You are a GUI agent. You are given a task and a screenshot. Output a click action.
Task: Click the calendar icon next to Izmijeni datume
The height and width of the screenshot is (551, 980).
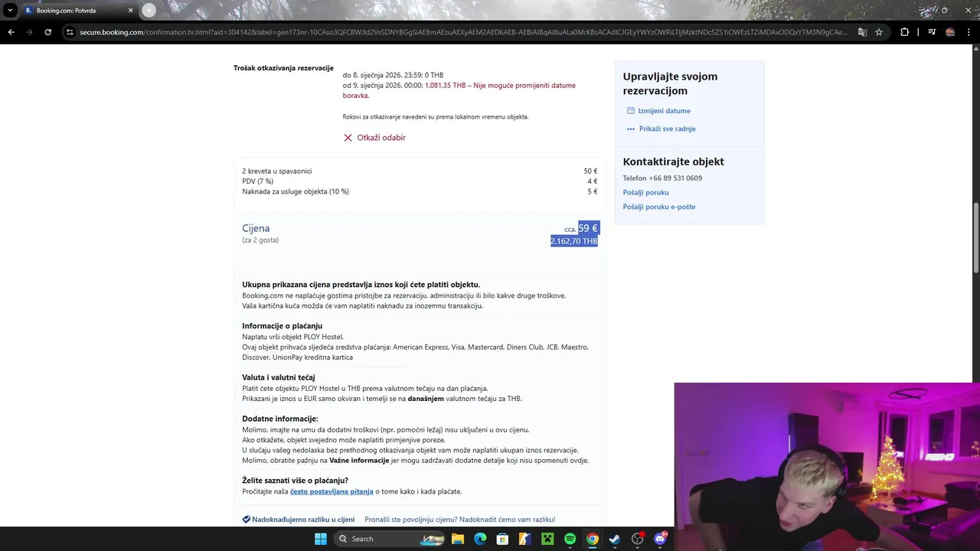(631, 111)
